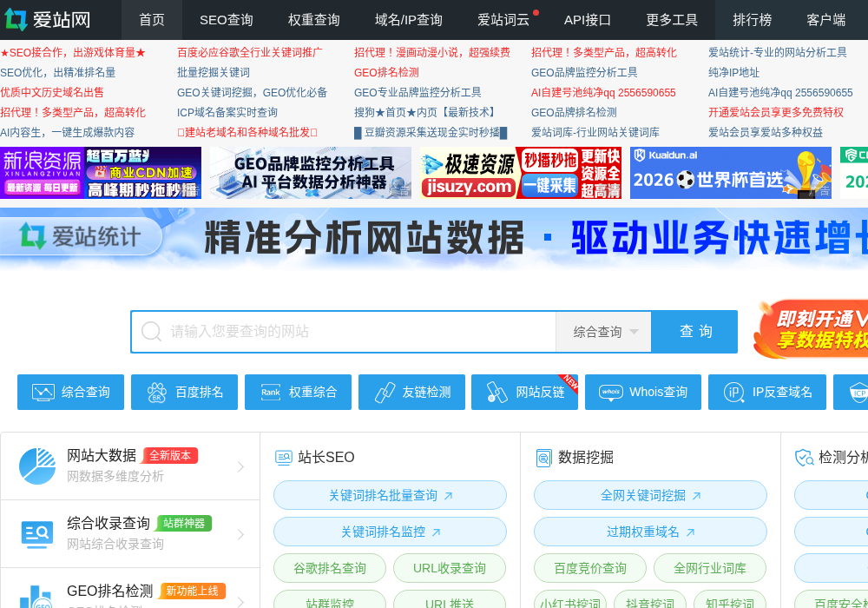This screenshot has height=608, width=868.
Task: Click the GEO品牌监控分析工具 banner ad
Action: [x=311, y=173]
